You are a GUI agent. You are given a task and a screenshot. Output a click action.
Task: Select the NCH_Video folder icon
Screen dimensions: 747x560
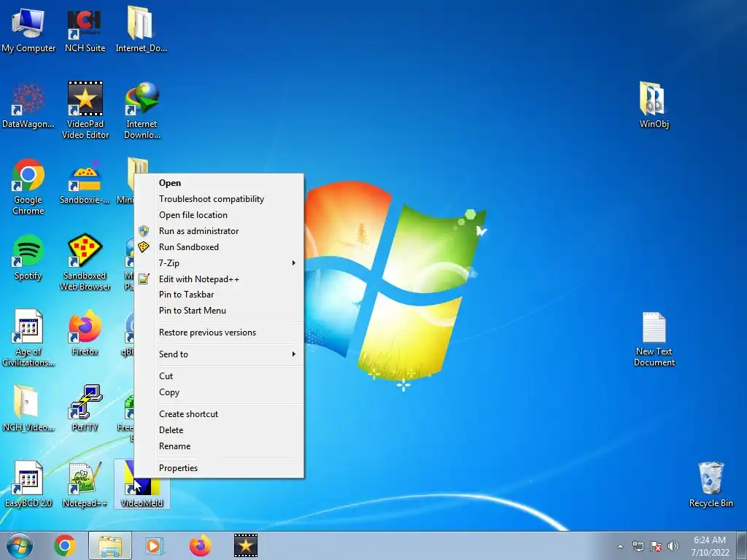(28, 408)
